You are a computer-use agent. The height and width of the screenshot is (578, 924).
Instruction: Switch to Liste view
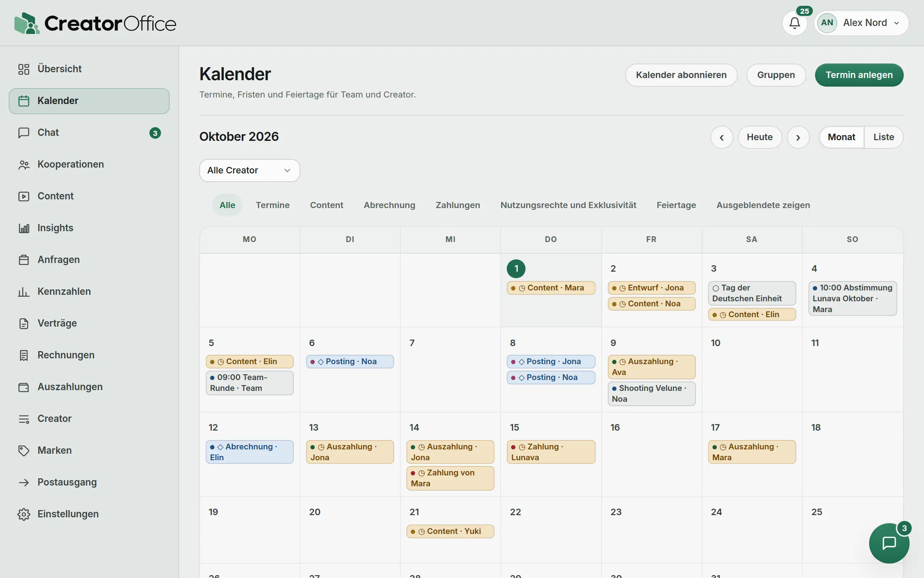click(x=884, y=137)
